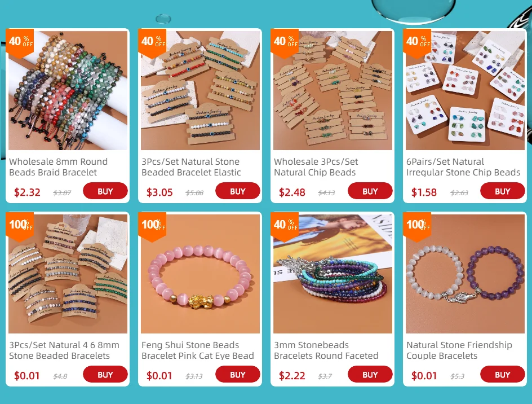Buy the 3Pcs/Set 4 6 8mm bracelets
The image size is (532, 404).
(x=105, y=375)
